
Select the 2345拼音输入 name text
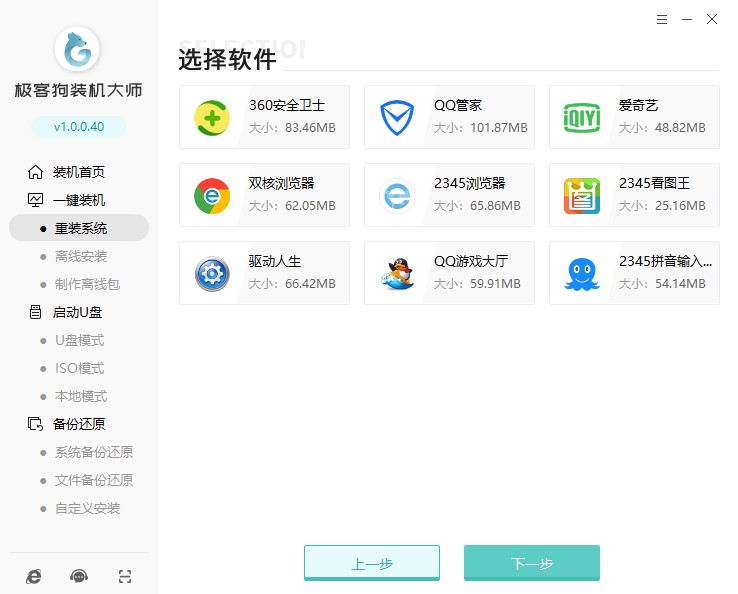point(665,261)
